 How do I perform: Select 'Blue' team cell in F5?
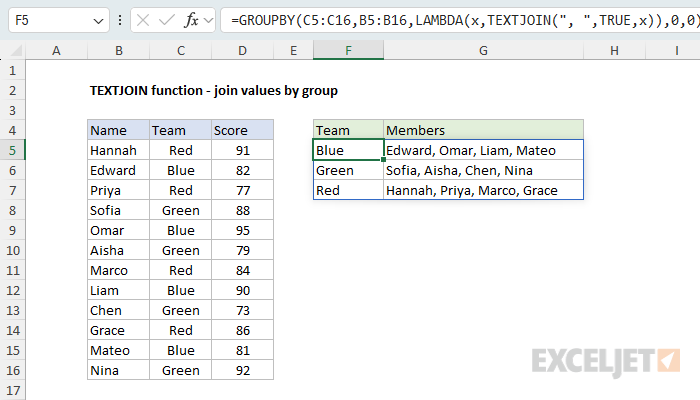[x=348, y=150]
